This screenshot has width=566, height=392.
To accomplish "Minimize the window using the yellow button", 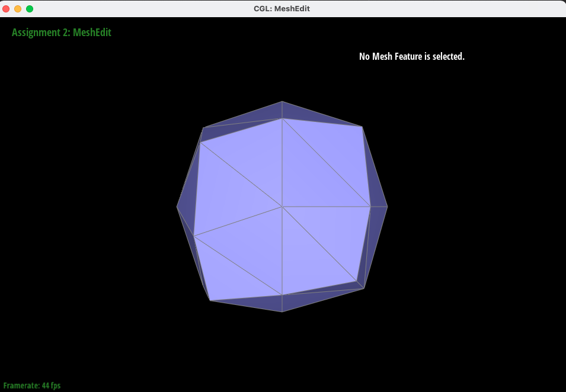I will [x=18, y=9].
